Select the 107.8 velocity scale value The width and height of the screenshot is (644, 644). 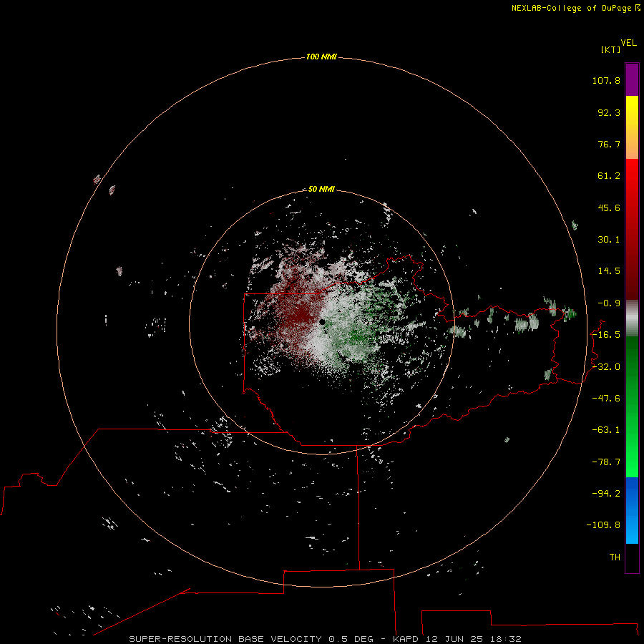coord(606,80)
